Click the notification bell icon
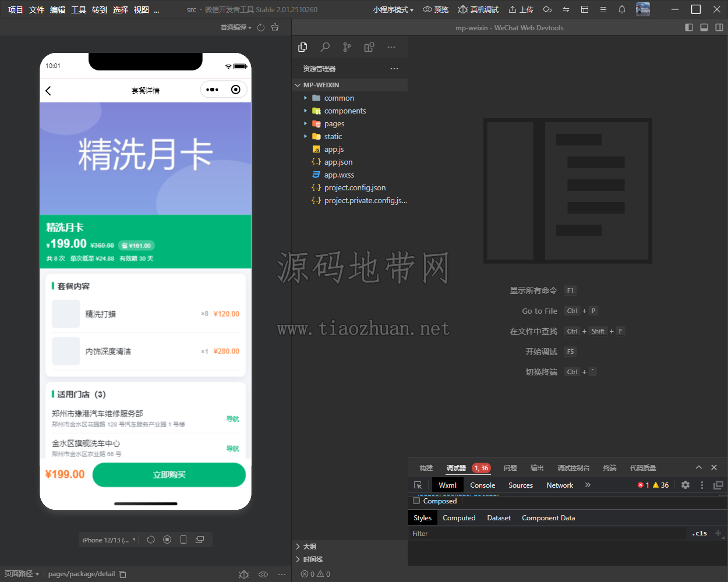The image size is (728, 582). [622, 9]
